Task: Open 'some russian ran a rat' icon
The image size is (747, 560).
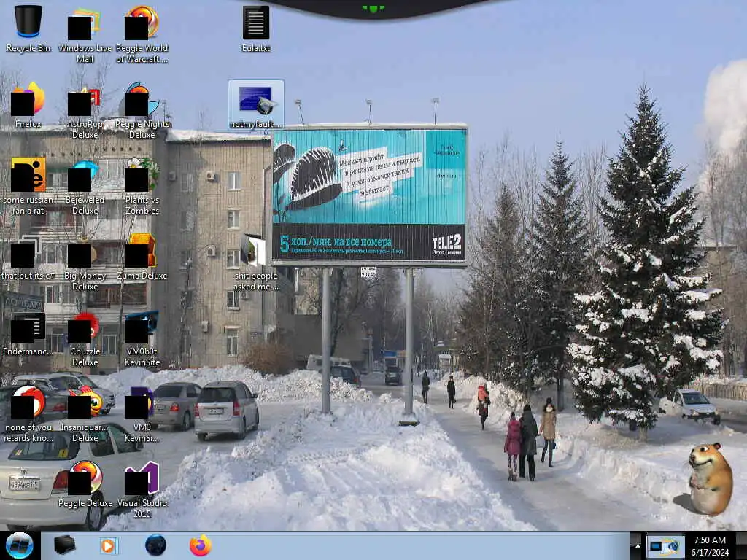Action: click(x=28, y=186)
